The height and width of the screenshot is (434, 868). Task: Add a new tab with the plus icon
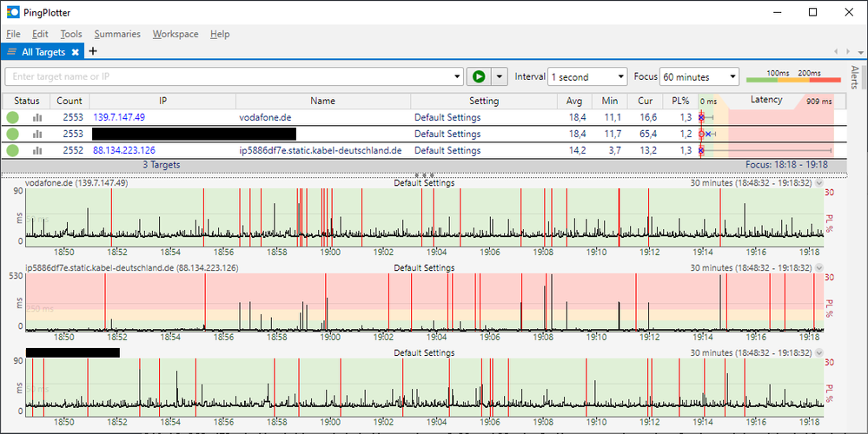[x=93, y=52]
